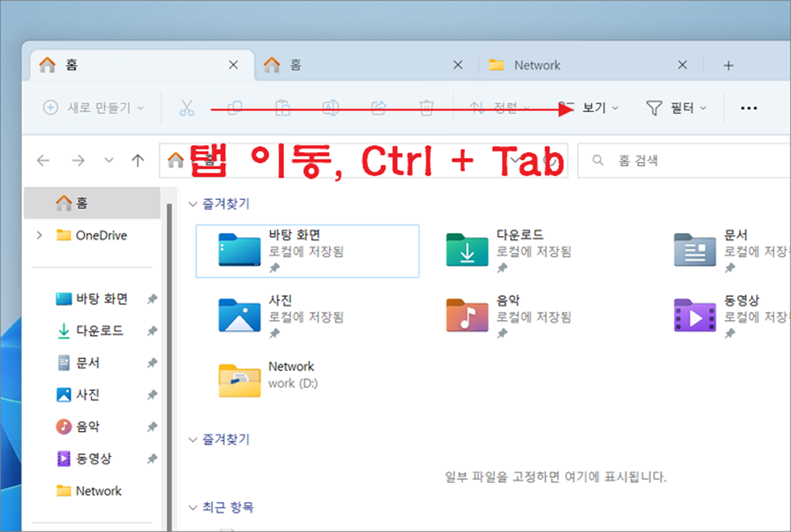Click pin icon next to sidebar 다운로드
Viewport: 791px width, 532px height.
[x=152, y=331]
